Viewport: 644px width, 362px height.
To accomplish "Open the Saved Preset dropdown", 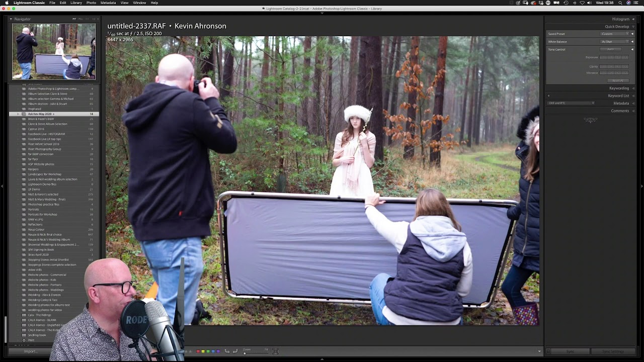I will pyautogui.click(x=615, y=34).
